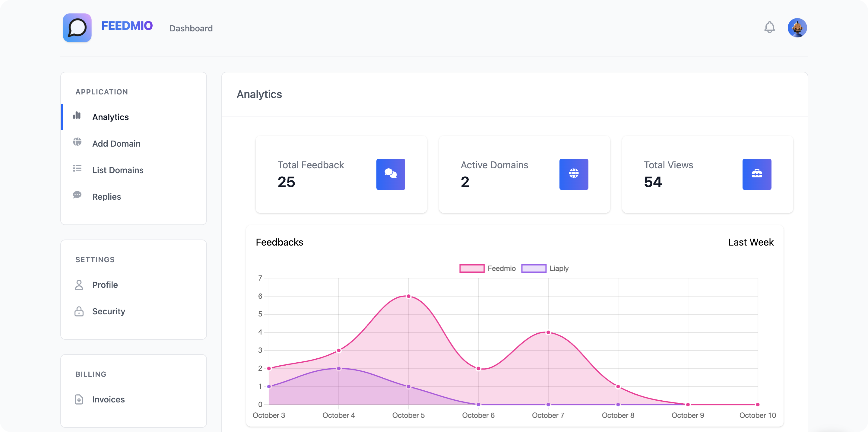The width and height of the screenshot is (868, 432).
Task: Click the October 3 axis label
Action: point(268,415)
